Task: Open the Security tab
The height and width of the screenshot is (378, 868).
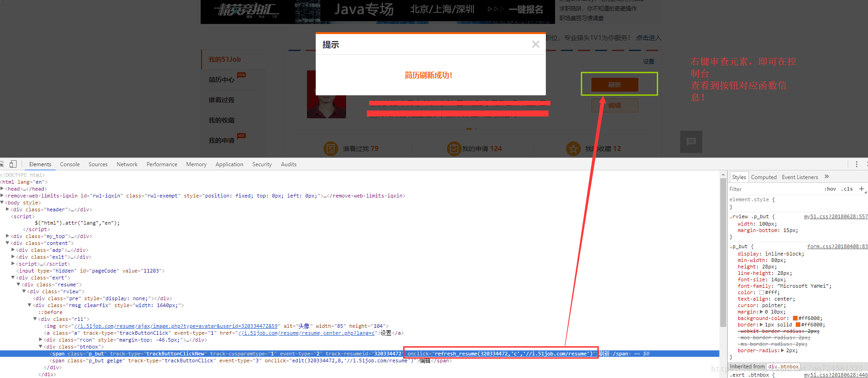Action: [262, 164]
